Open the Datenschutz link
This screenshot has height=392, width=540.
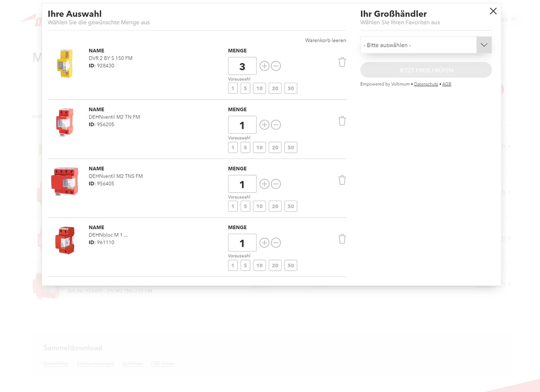426,84
